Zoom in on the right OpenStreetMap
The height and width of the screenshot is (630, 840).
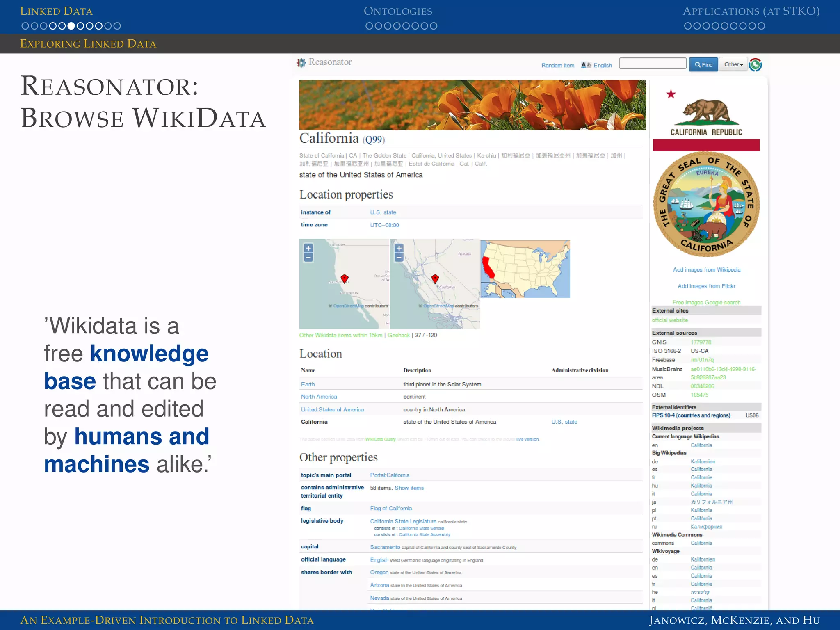399,248
